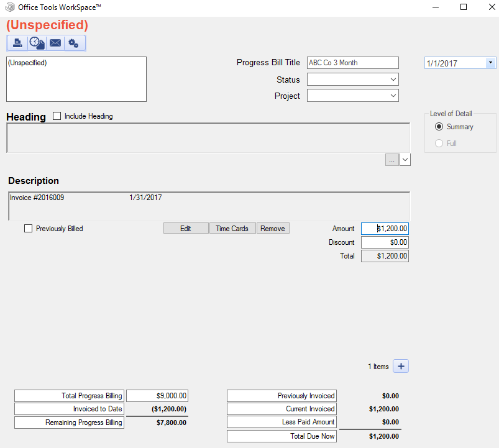Expand the 1/1/2017 date picker

(x=490, y=63)
